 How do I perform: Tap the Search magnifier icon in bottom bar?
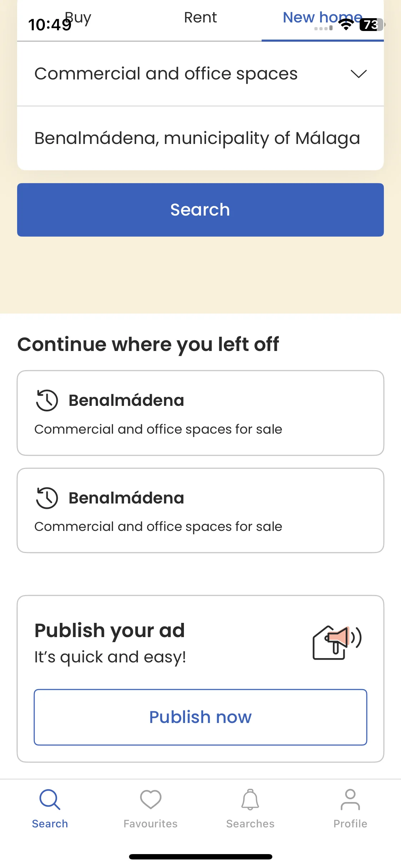coord(50,800)
